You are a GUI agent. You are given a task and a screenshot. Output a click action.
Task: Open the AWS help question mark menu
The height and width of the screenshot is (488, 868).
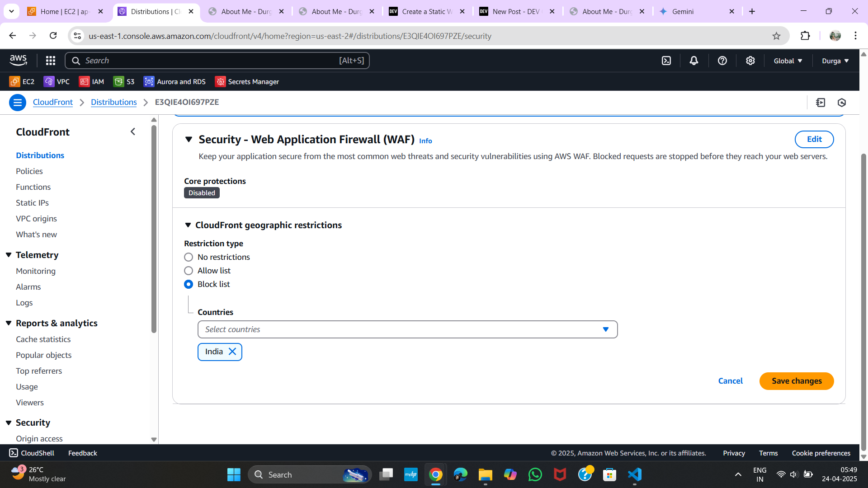click(x=722, y=61)
